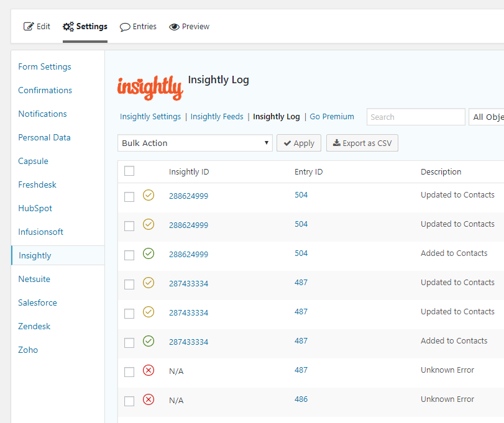The width and height of the screenshot is (504, 423).
Task: Click red error icon for entry 486
Action: point(149,399)
